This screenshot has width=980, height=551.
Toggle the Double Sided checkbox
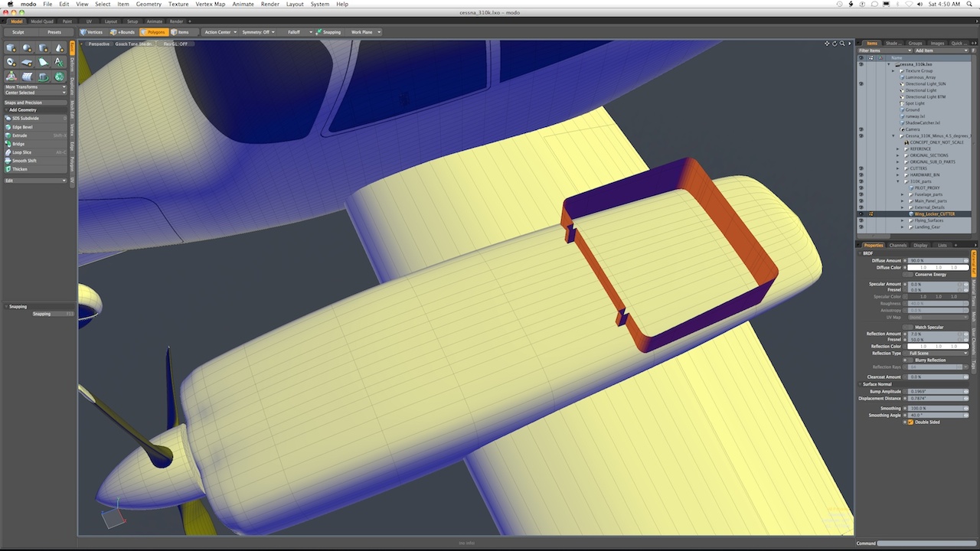(910, 422)
